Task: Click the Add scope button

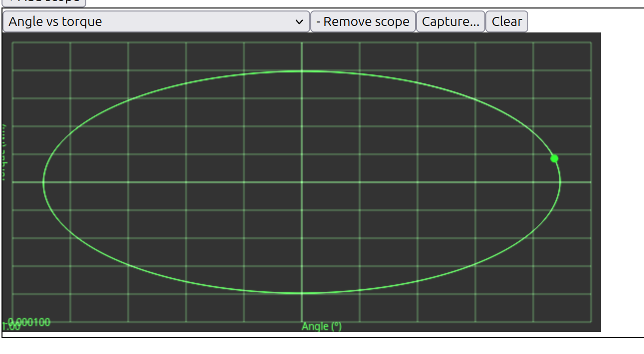Action: pos(44,1)
